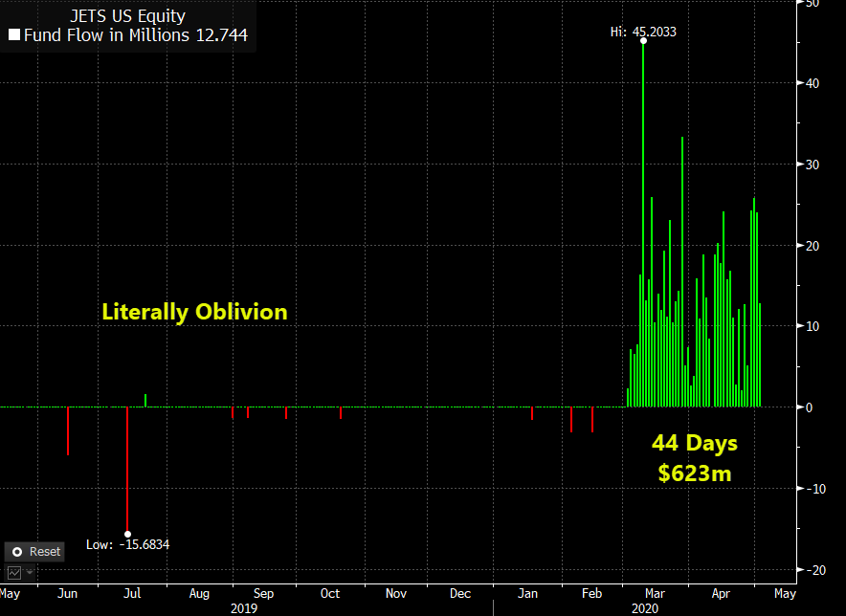The image size is (846, 616).
Task: Open the chart type icon
Action: coord(14,572)
